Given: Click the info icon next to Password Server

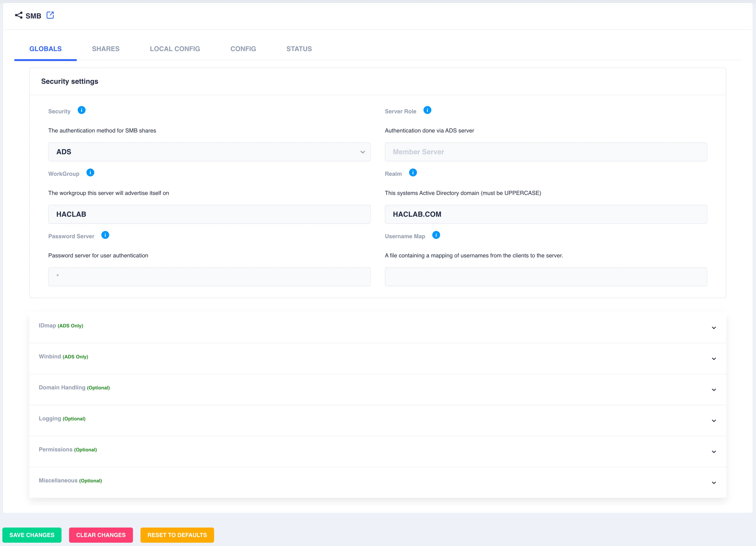Looking at the screenshot, I should (x=105, y=235).
